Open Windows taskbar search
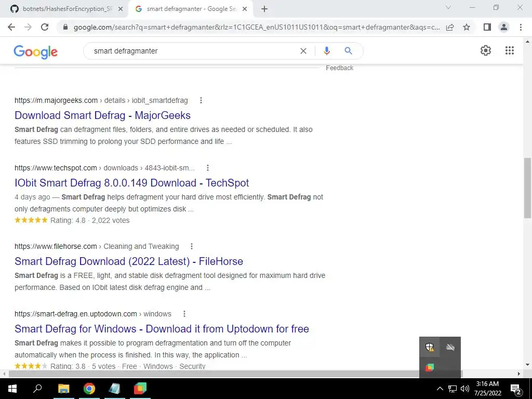 [x=37, y=389]
